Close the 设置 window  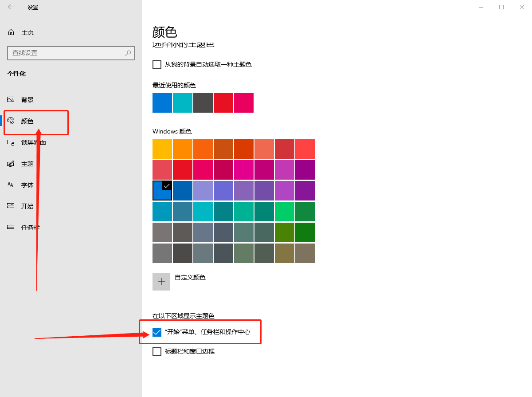click(x=522, y=7)
